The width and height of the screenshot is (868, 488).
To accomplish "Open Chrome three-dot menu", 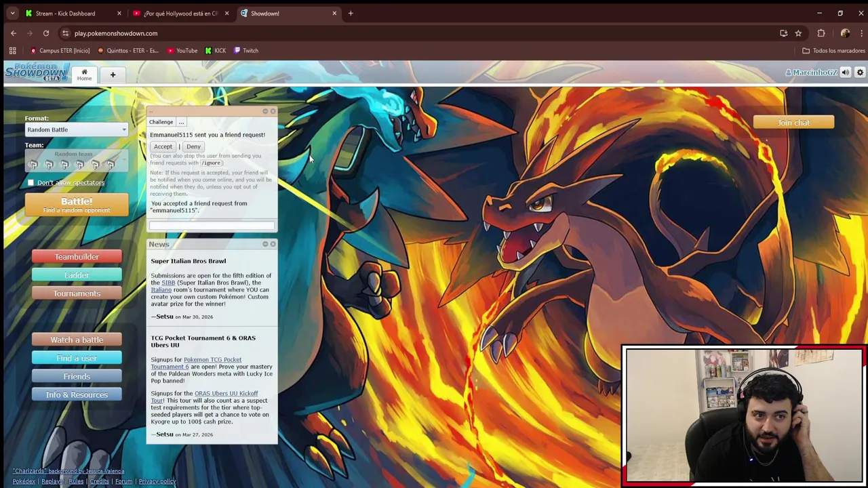I will click(x=861, y=33).
